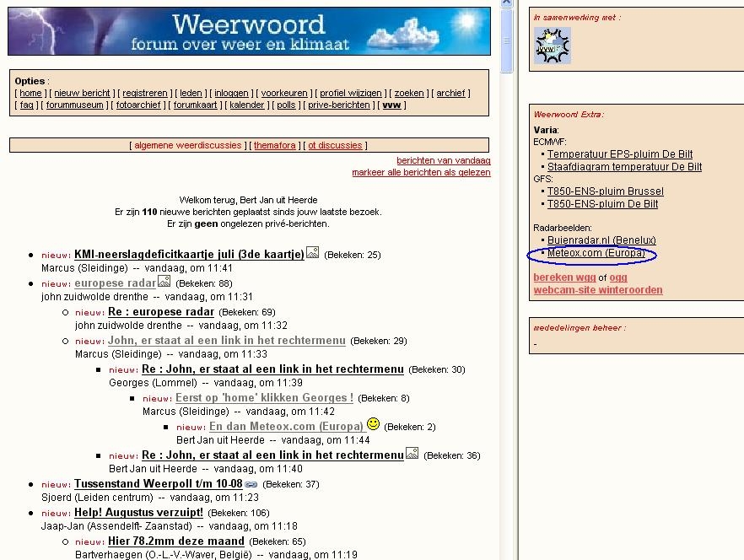The image size is (744, 560).
Task: Open the archief link
Action: pos(450,93)
